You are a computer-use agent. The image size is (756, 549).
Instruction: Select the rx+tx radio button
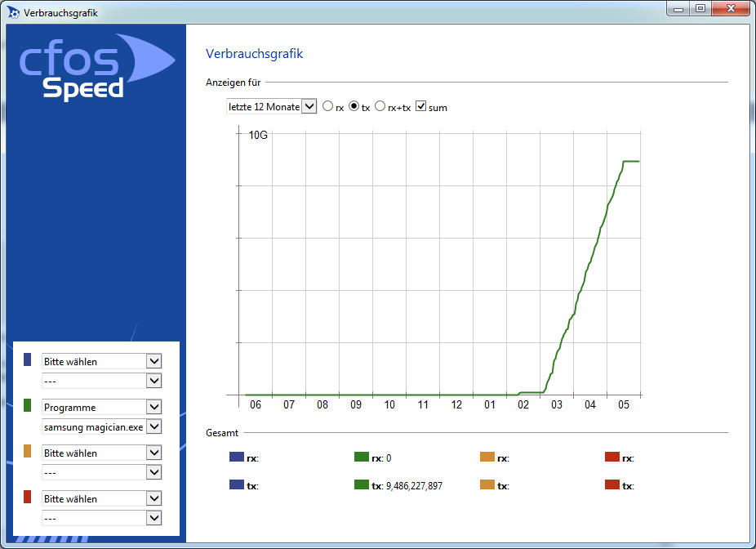[380, 106]
